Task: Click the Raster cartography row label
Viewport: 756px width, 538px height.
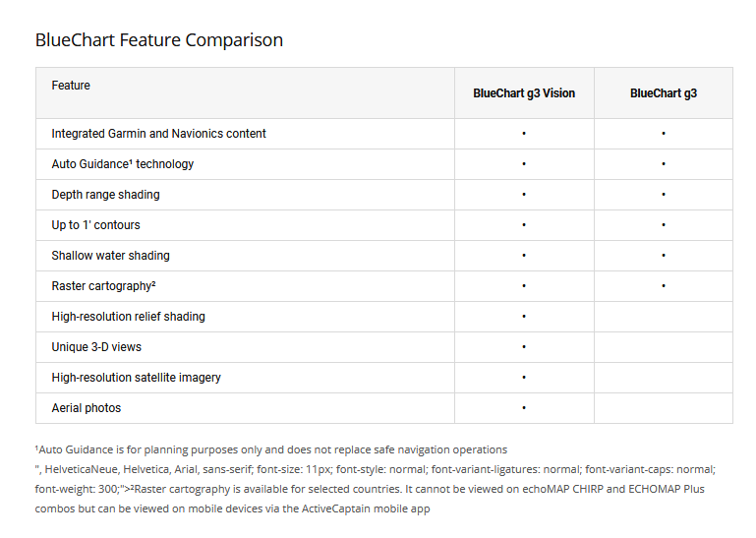Action: 104,286
